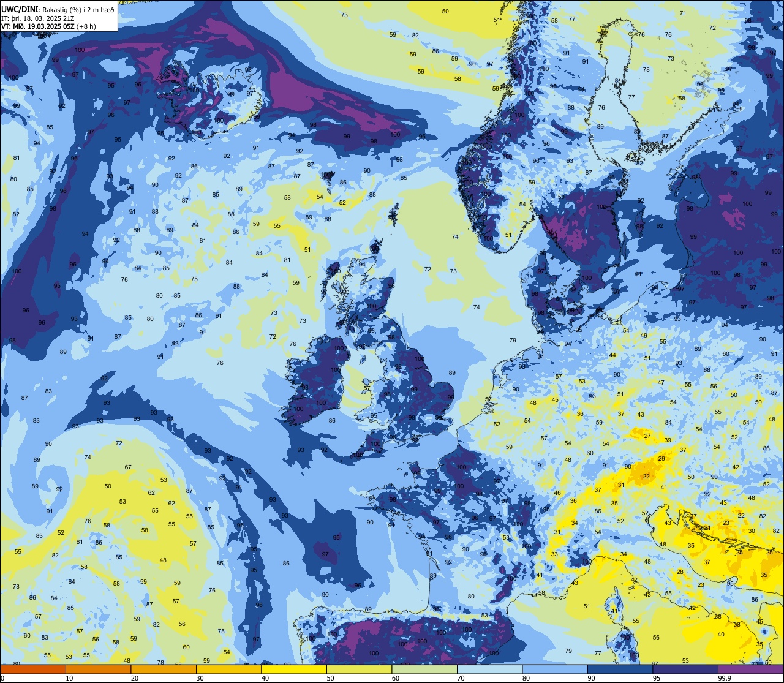This screenshot has height=683, width=784.
Task: Click the 60–70 % light green legend segment
Action: pos(424,669)
